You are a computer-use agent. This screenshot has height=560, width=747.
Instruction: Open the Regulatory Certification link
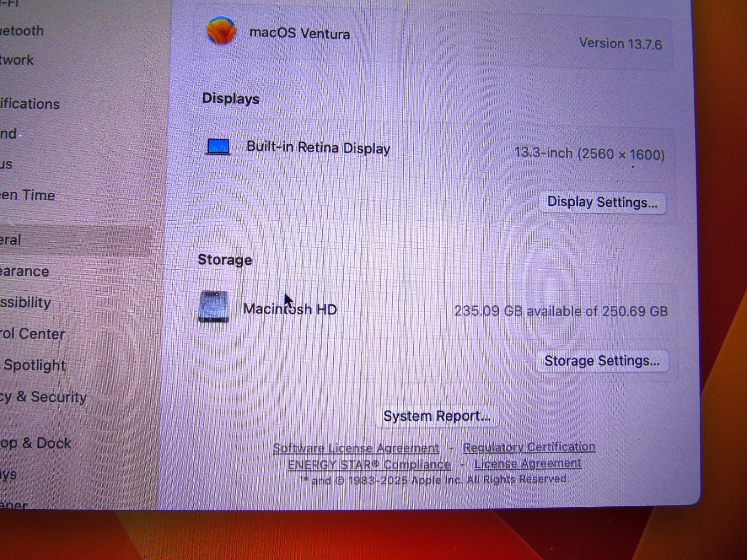[529, 447]
